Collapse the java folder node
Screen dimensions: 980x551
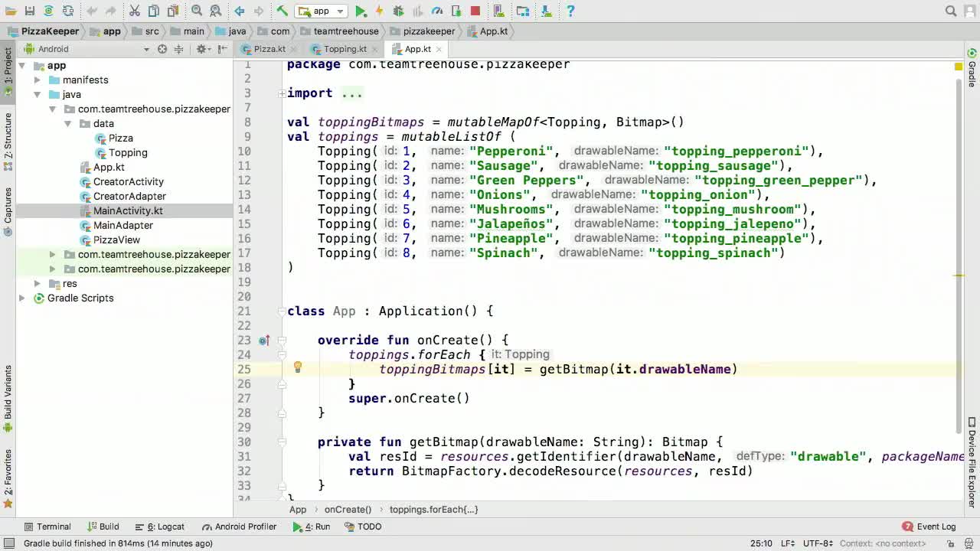37,95
